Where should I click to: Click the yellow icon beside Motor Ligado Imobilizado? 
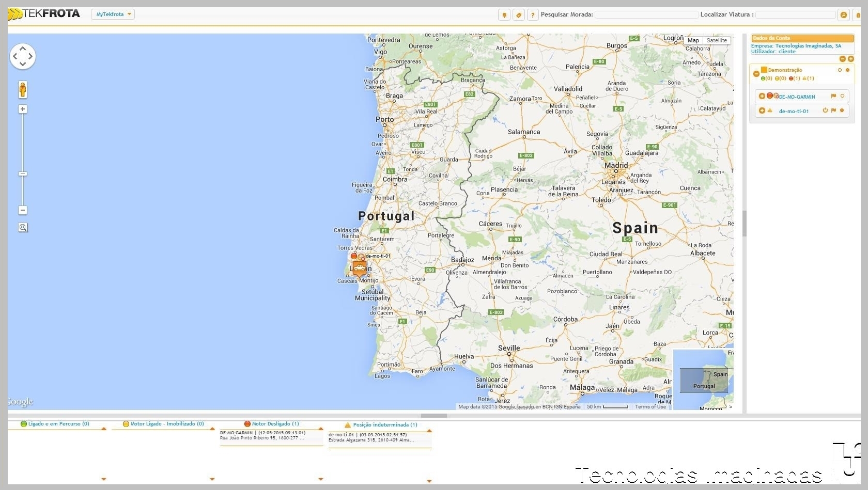(126, 424)
